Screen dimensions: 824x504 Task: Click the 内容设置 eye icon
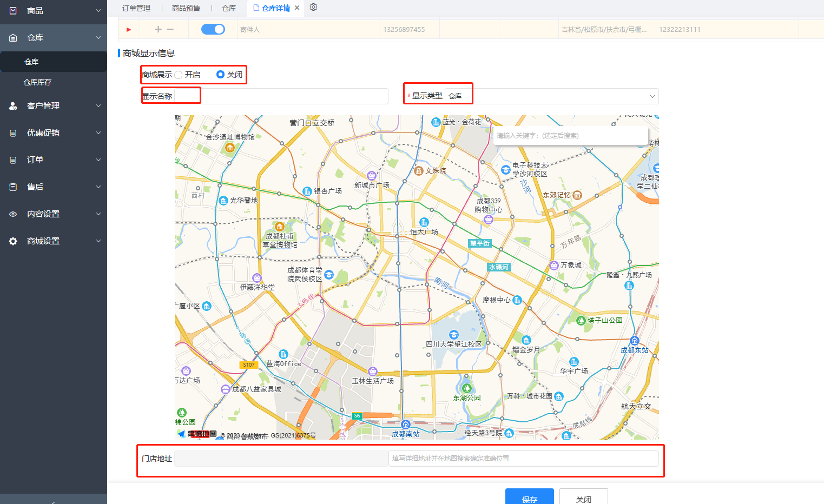(x=13, y=214)
